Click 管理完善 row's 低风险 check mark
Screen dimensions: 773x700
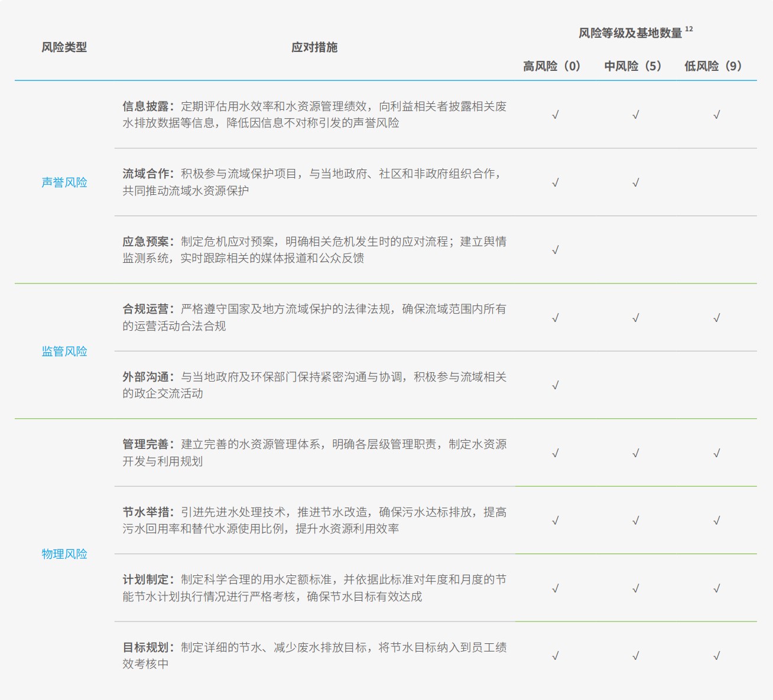716,453
